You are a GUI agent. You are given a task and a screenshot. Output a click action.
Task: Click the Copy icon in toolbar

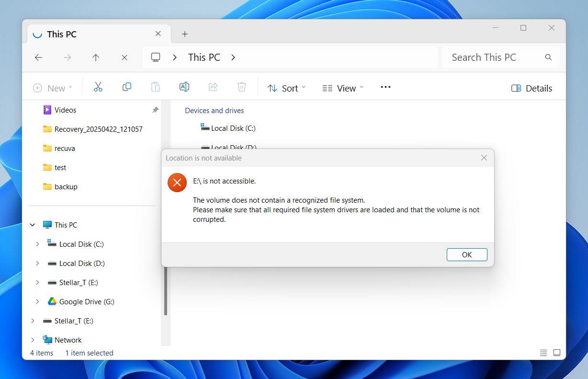point(127,87)
